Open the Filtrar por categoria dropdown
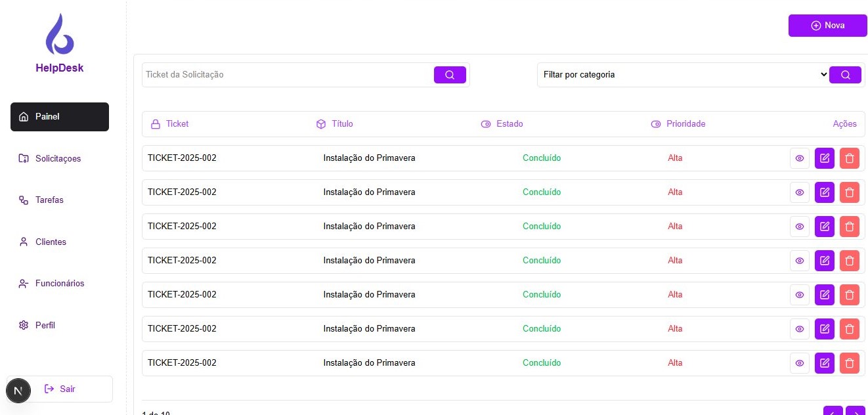 coord(683,75)
